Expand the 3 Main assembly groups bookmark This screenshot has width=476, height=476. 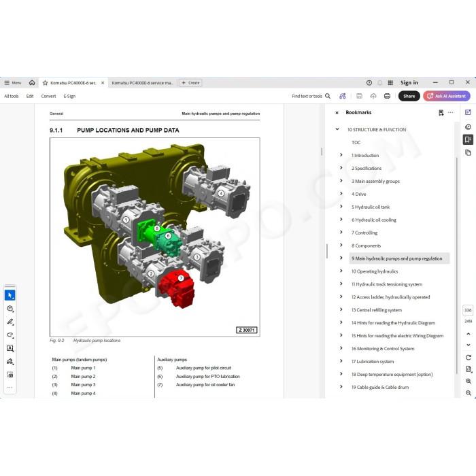point(341,181)
